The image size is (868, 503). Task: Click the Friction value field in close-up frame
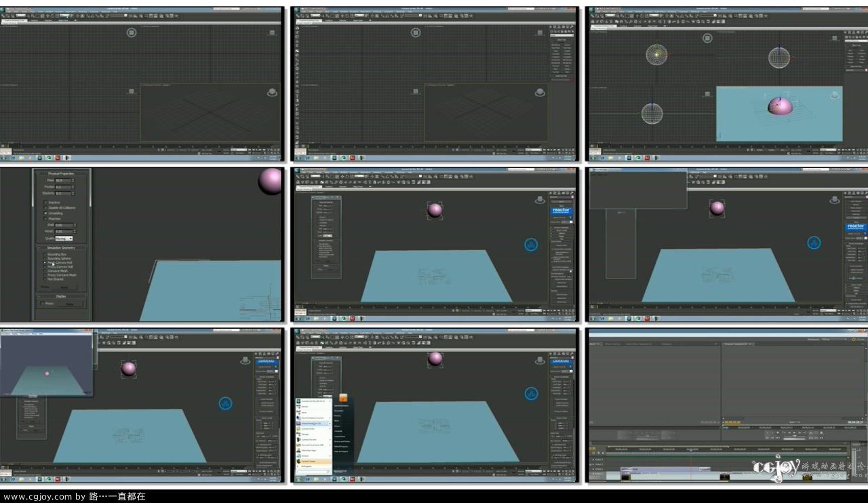click(x=63, y=187)
